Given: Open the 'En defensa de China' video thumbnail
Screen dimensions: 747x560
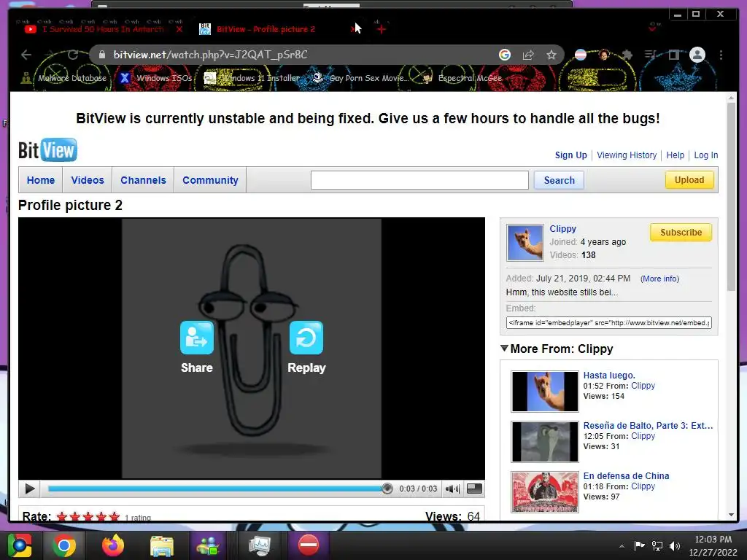Looking at the screenshot, I should pyautogui.click(x=544, y=492).
